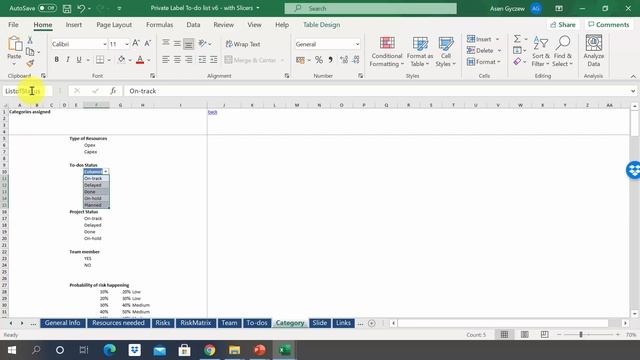
Task: Open the Table Design tab
Action: (321, 24)
